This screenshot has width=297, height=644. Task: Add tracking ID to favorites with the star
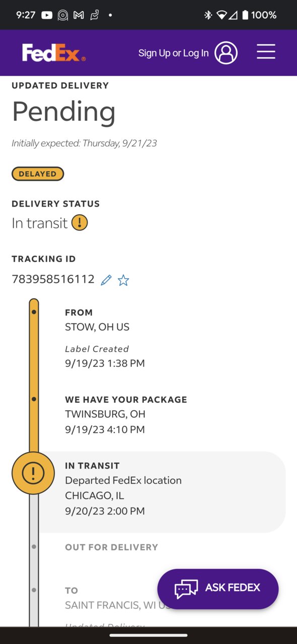(x=123, y=280)
